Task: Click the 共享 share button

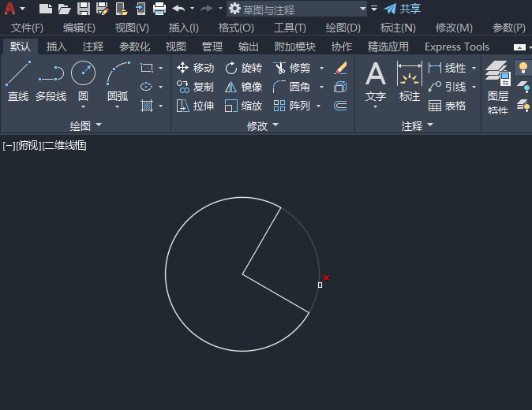Action: click(403, 9)
